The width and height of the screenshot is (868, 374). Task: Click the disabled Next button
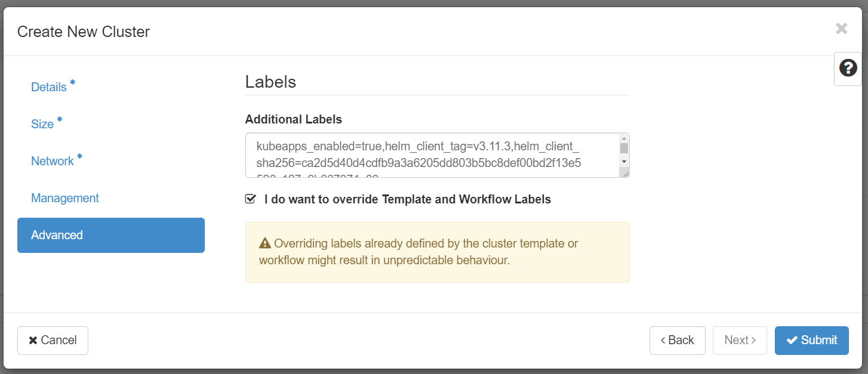click(740, 340)
